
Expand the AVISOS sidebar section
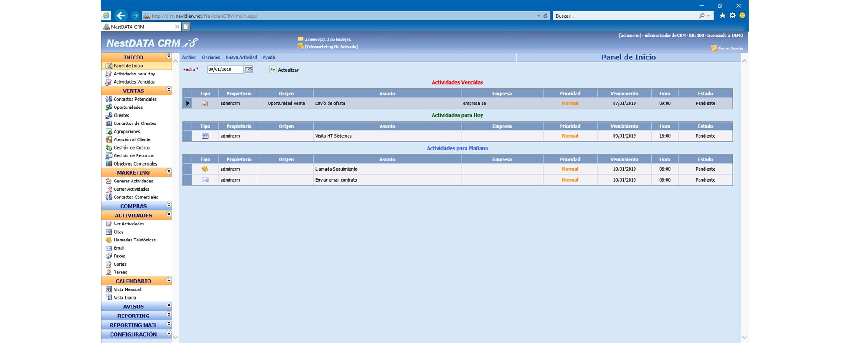[x=169, y=305]
